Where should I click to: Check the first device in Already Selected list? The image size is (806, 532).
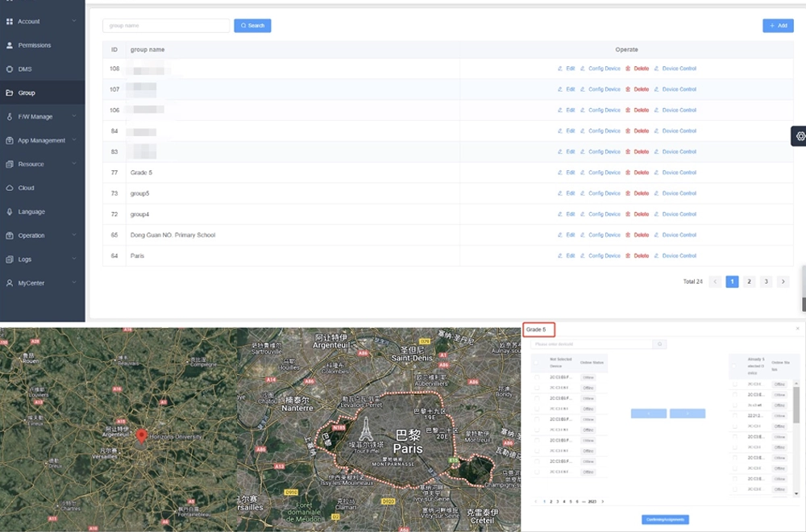(734, 384)
